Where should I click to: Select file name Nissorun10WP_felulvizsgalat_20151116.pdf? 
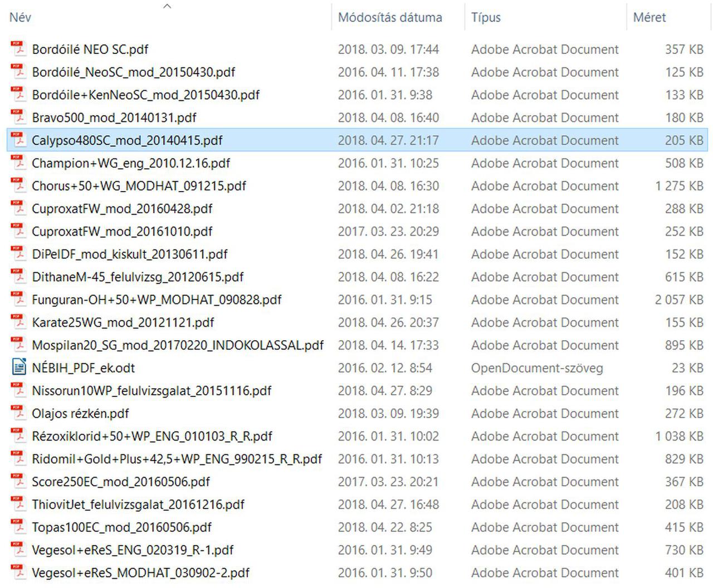click(x=152, y=391)
